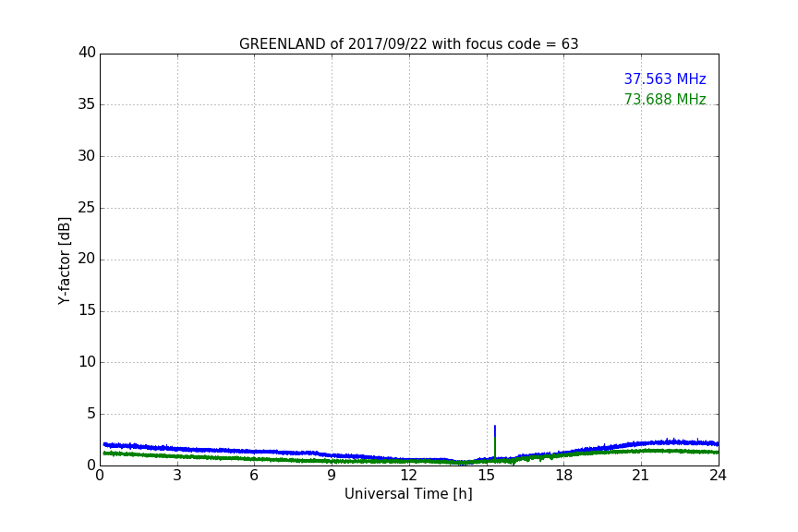Click the x-axis tick label 6

[x=254, y=476]
